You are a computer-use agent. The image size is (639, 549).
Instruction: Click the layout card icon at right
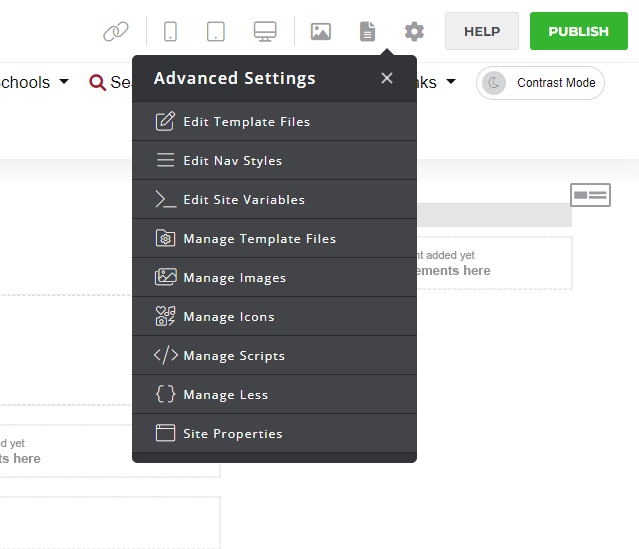click(590, 195)
